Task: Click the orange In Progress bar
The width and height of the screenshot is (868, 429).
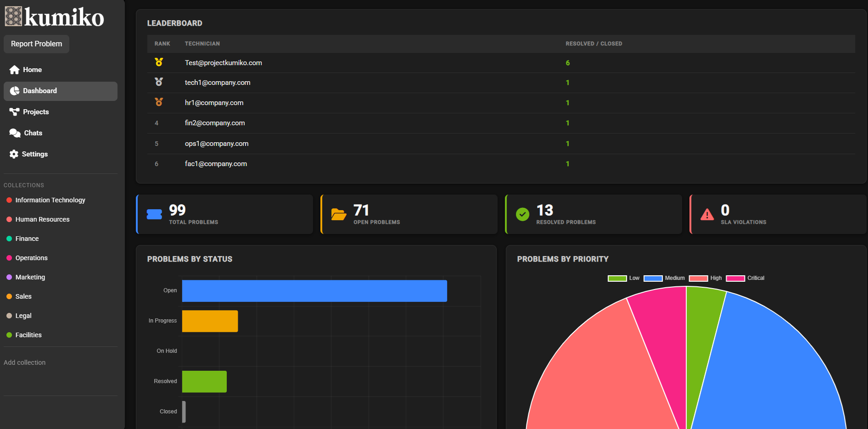Action: 210,321
